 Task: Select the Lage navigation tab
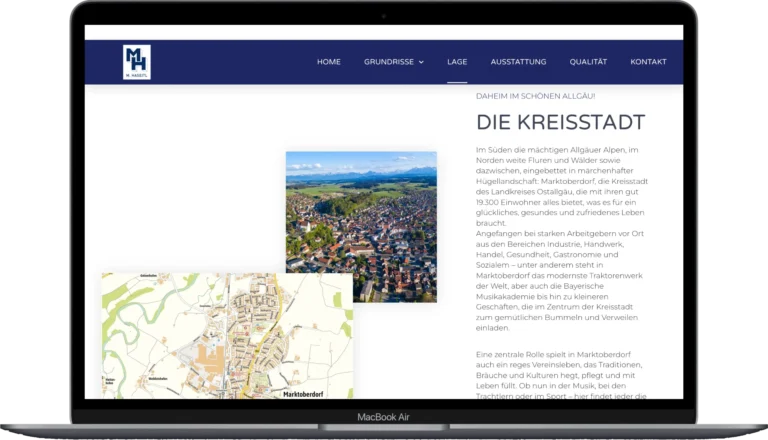(x=457, y=62)
